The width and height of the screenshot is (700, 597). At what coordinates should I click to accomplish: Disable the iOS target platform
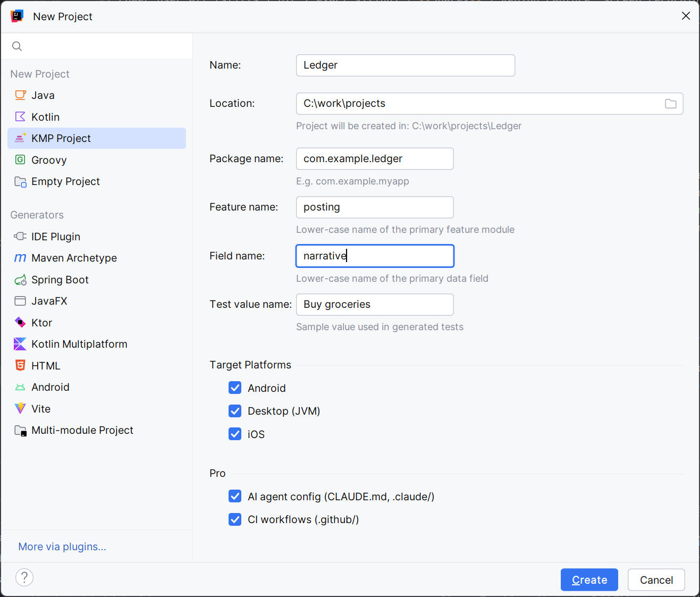[x=235, y=434]
